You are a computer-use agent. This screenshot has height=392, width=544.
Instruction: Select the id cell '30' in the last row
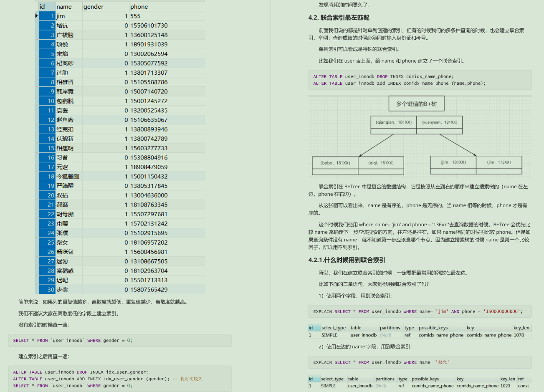click(x=47, y=290)
